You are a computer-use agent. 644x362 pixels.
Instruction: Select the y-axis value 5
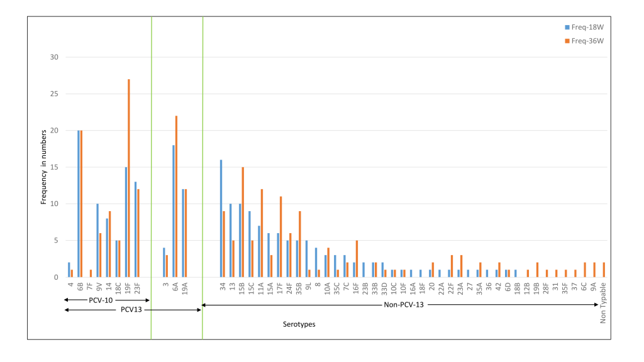(56, 241)
